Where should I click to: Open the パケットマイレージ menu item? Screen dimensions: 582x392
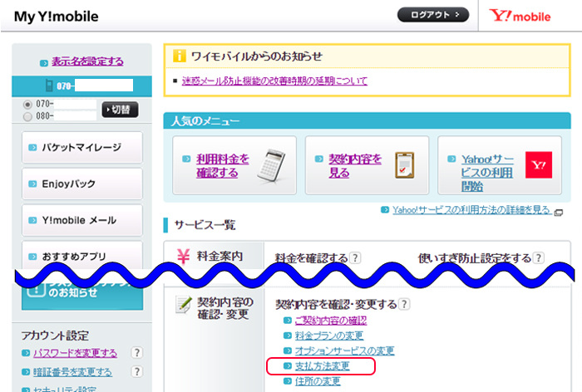(x=81, y=147)
